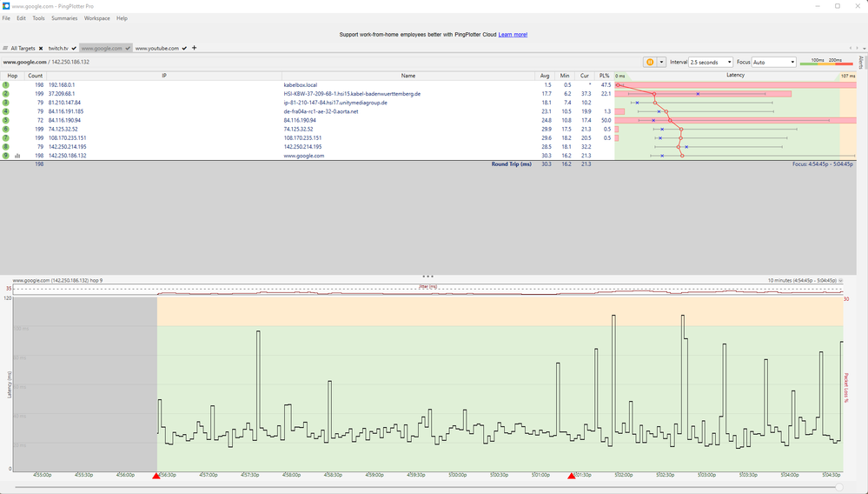Click the timeline scroll slider handle at bottom right

[x=839, y=487]
